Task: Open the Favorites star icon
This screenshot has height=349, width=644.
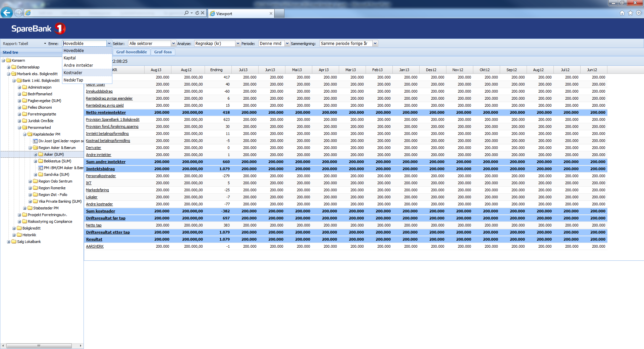Action: tap(630, 13)
